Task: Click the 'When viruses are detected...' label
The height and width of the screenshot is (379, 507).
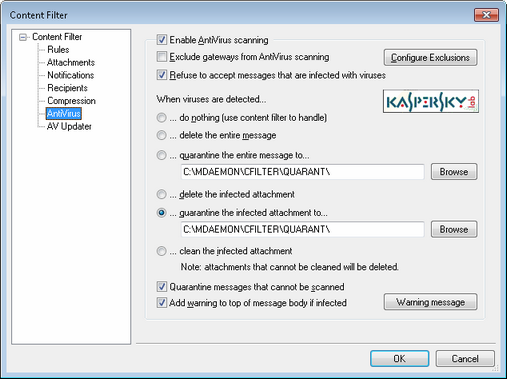Action: coord(211,99)
